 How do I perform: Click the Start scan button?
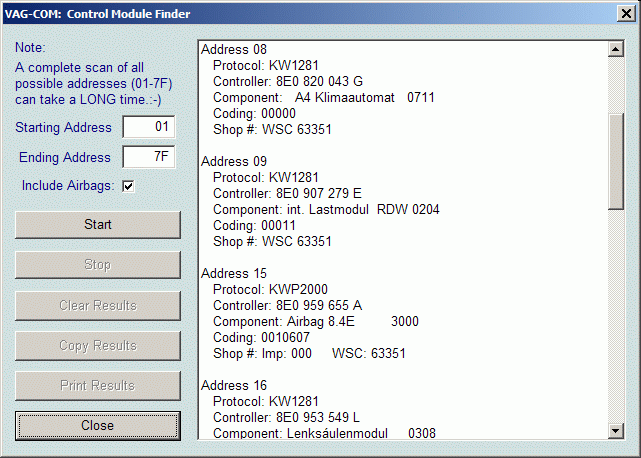97,225
